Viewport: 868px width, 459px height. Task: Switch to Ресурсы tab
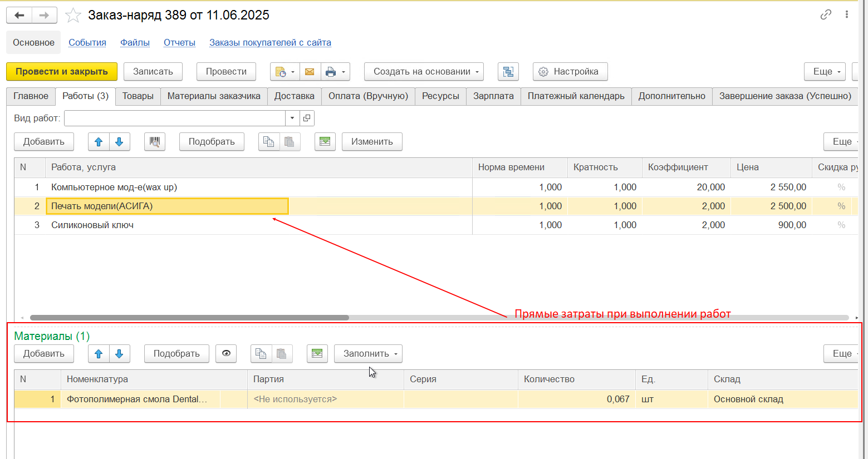tap(440, 96)
